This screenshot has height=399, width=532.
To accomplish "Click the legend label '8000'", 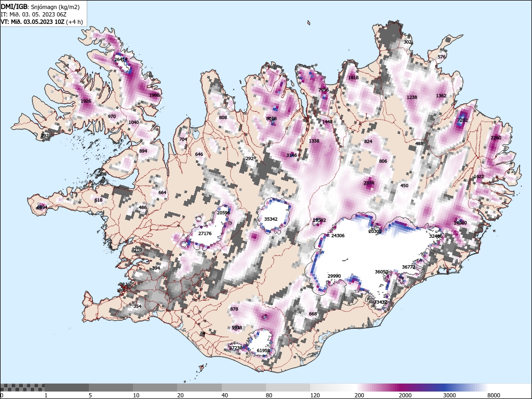I will click(x=494, y=395).
